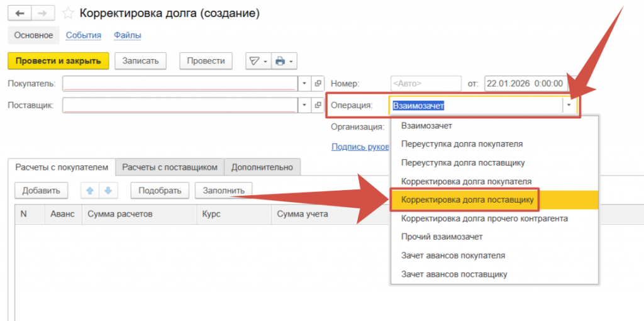The width and height of the screenshot is (644, 321).
Task: Open the События link
Action: (x=84, y=35)
